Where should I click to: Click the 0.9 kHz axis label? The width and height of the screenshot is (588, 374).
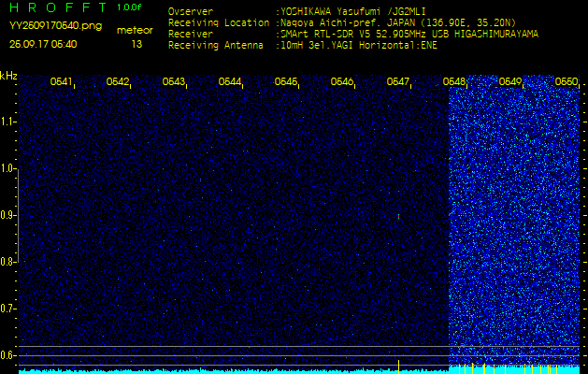7,215
